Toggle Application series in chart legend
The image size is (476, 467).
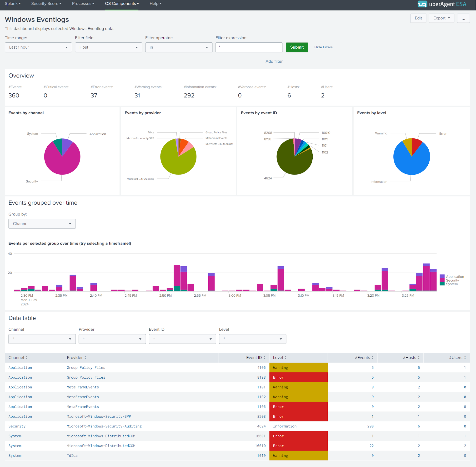click(455, 276)
